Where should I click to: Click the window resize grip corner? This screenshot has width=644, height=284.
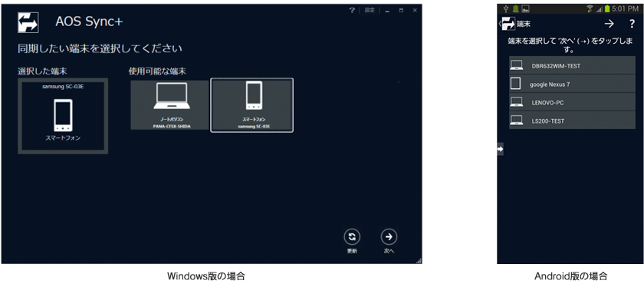[419, 260]
